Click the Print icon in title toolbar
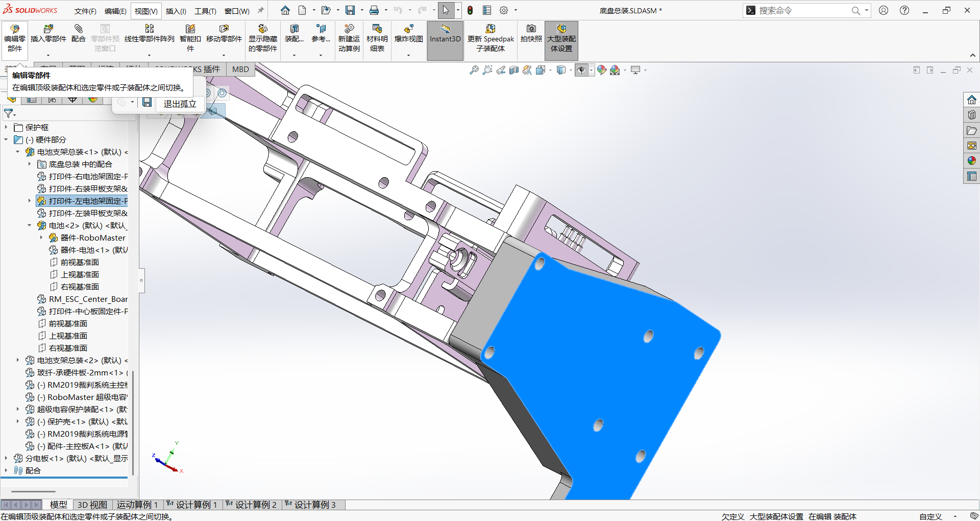 pyautogui.click(x=374, y=10)
